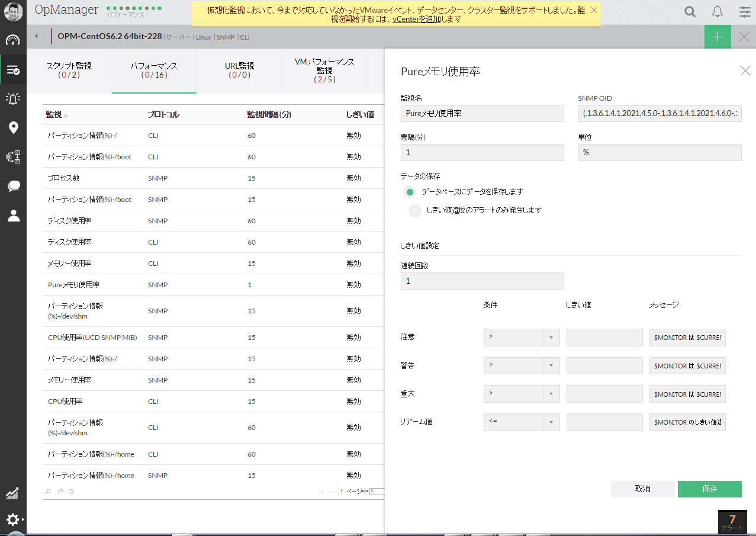Open the 注意 condition dropdown
The width and height of the screenshot is (756, 536).
[x=522, y=338]
